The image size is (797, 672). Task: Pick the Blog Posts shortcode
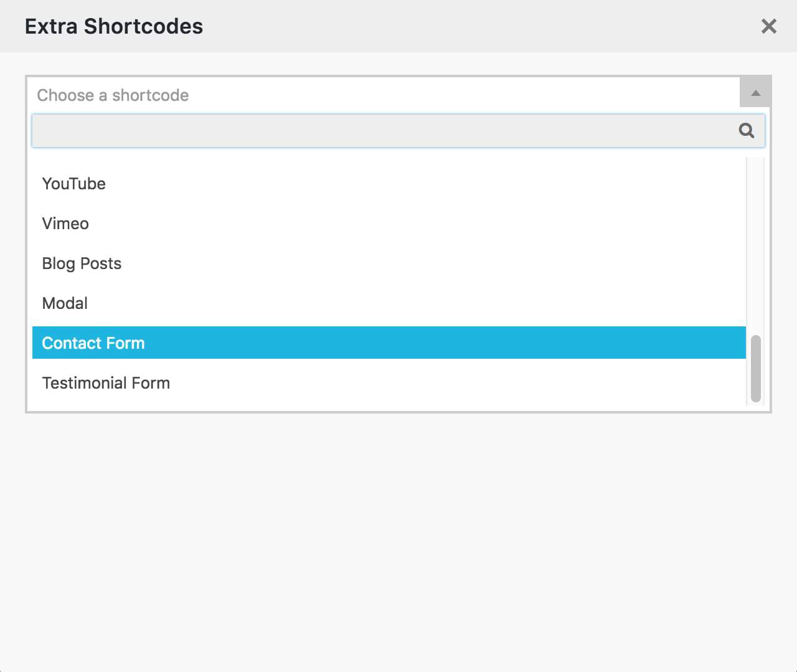pyautogui.click(x=389, y=263)
